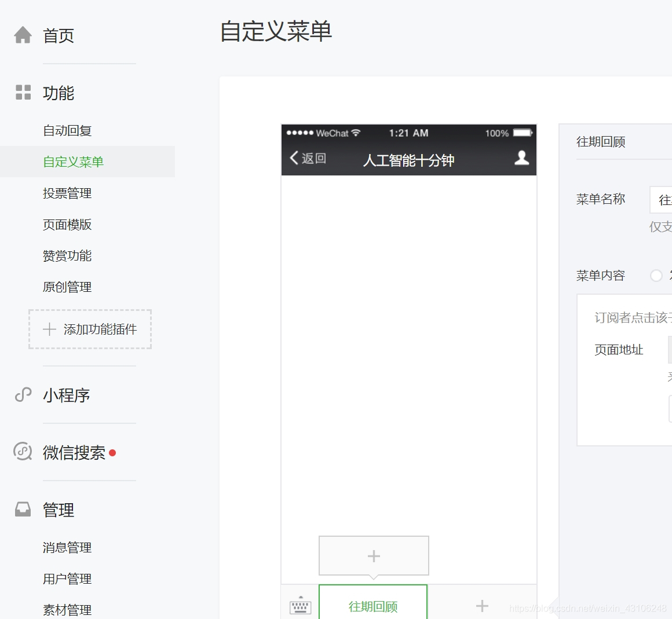Click the red notification dot beside 微信搜索
This screenshot has width=672, height=619.
pos(112,452)
